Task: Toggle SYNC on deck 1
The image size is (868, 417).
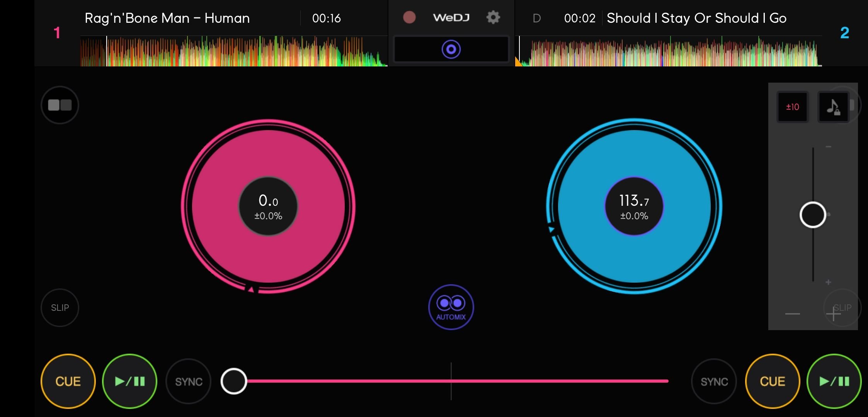Action: [188, 381]
